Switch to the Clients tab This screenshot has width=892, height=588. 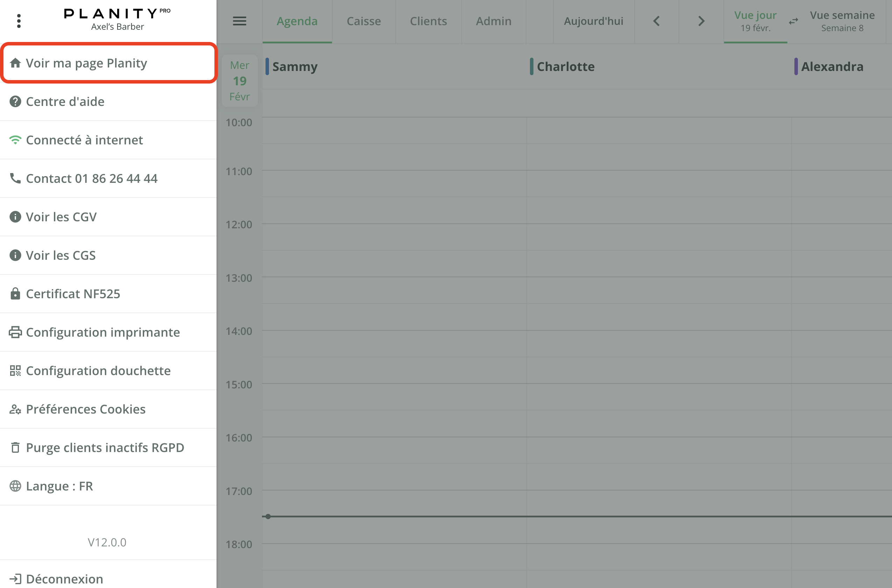coord(428,21)
